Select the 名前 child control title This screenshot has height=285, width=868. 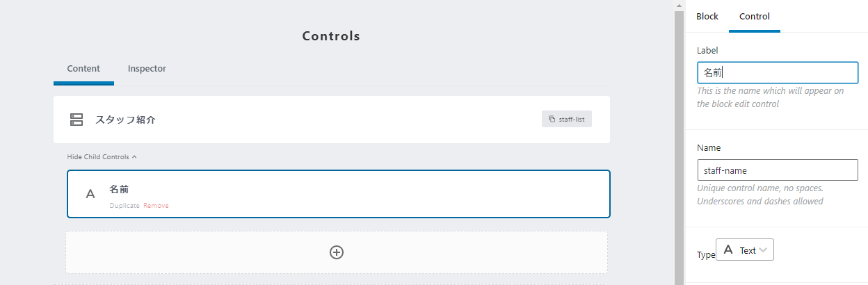119,189
